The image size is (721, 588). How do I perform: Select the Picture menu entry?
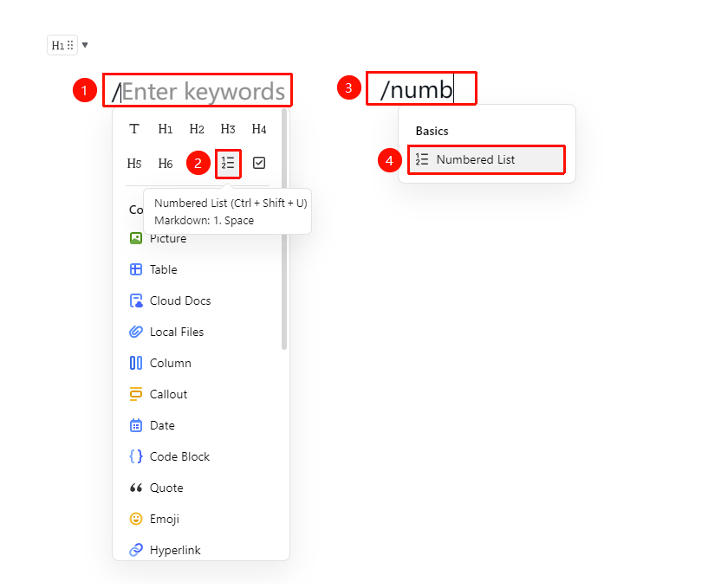pos(201,238)
